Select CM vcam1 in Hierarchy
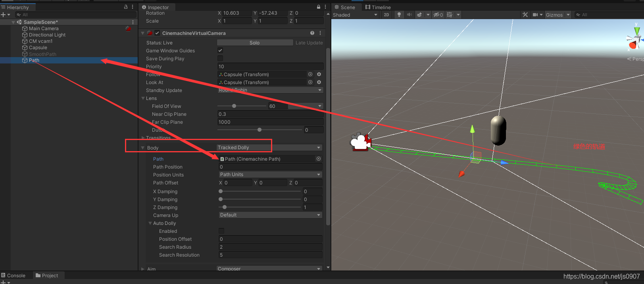Viewport: 644px width, 284px height. pos(40,41)
